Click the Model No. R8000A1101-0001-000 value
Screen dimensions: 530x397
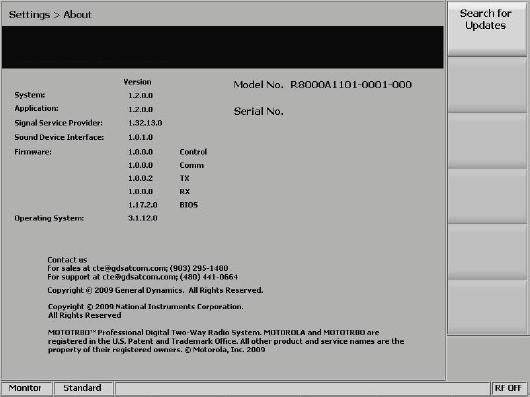coord(351,84)
